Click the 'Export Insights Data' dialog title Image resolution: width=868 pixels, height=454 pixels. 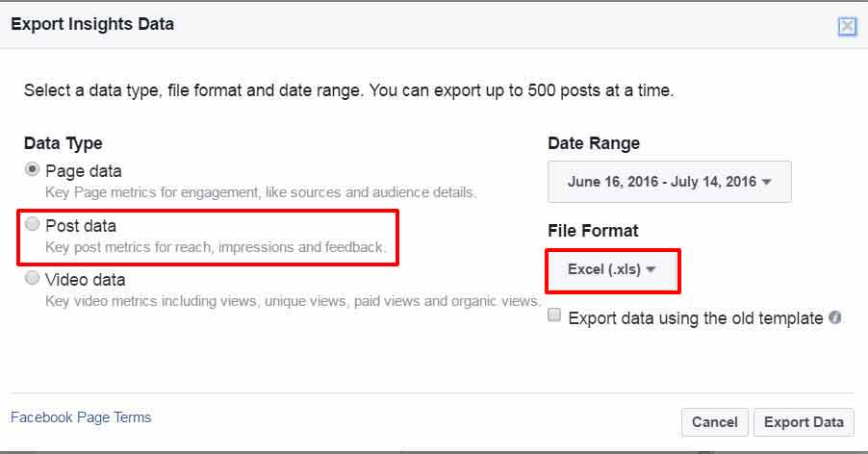point(92,24)
